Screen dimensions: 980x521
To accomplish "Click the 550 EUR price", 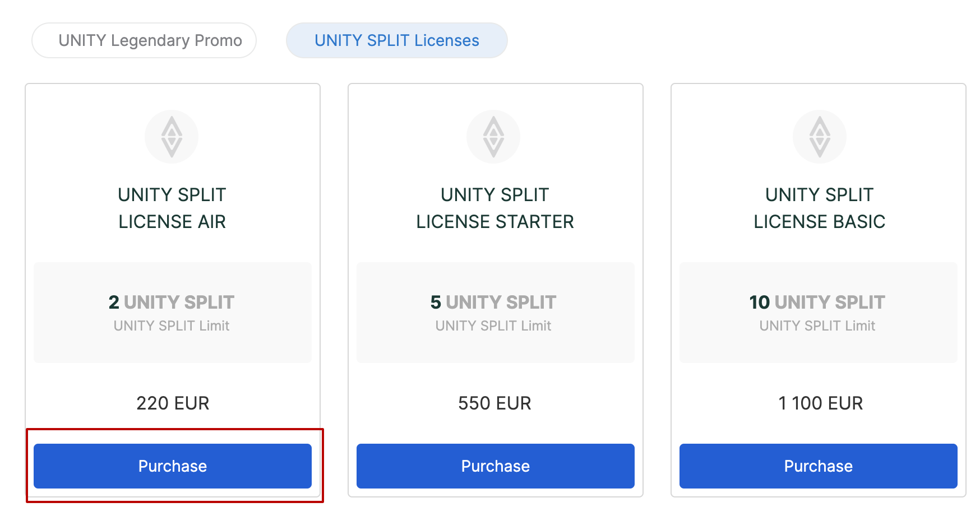I will click(x=494, y=403).
